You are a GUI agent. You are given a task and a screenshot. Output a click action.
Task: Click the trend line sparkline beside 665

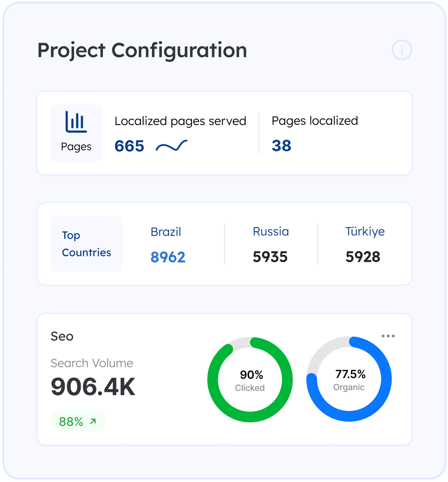pyautogui.click(x=171, y=146)
